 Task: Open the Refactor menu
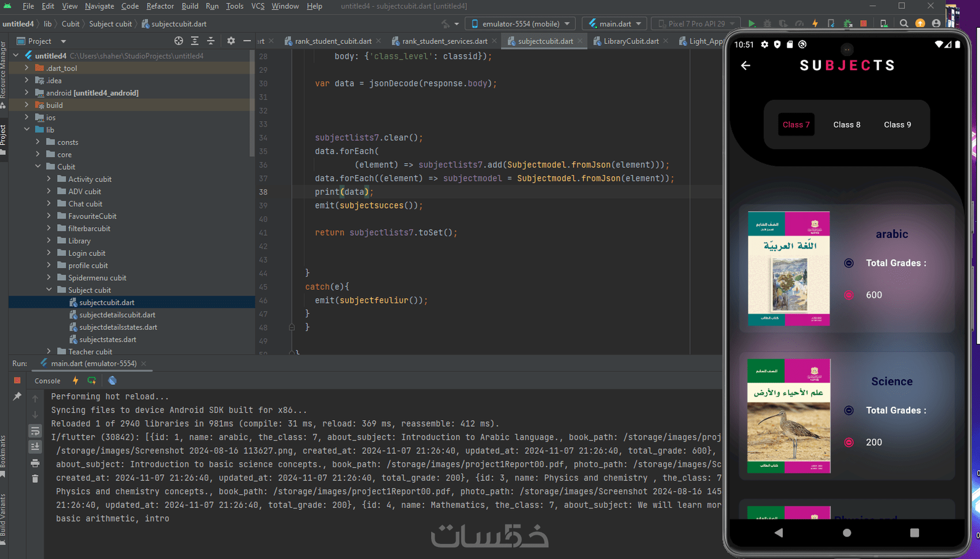click(x=160, y=6)
